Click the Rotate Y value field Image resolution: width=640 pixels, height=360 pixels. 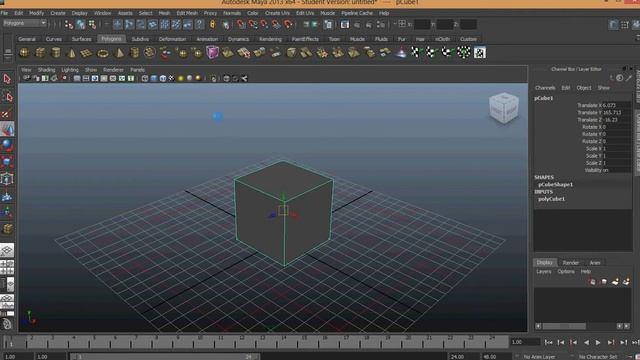point(616,134)
